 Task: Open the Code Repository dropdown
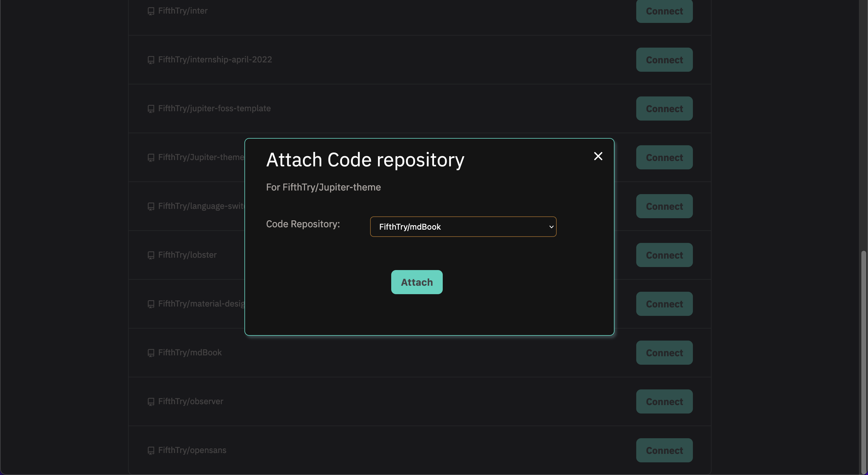coord(463,227)
